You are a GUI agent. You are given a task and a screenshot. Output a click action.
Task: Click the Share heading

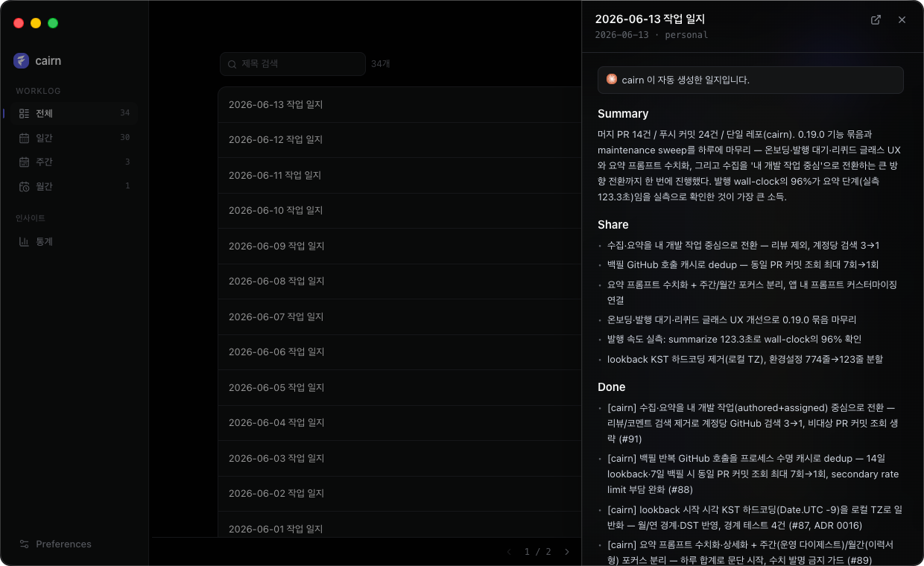(x=613, y=225)
